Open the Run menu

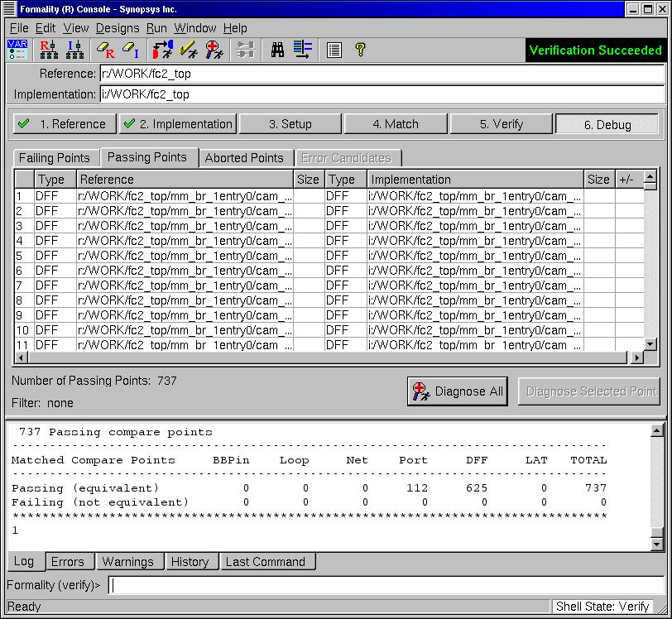pyautogui.click(x=156, y=28)
